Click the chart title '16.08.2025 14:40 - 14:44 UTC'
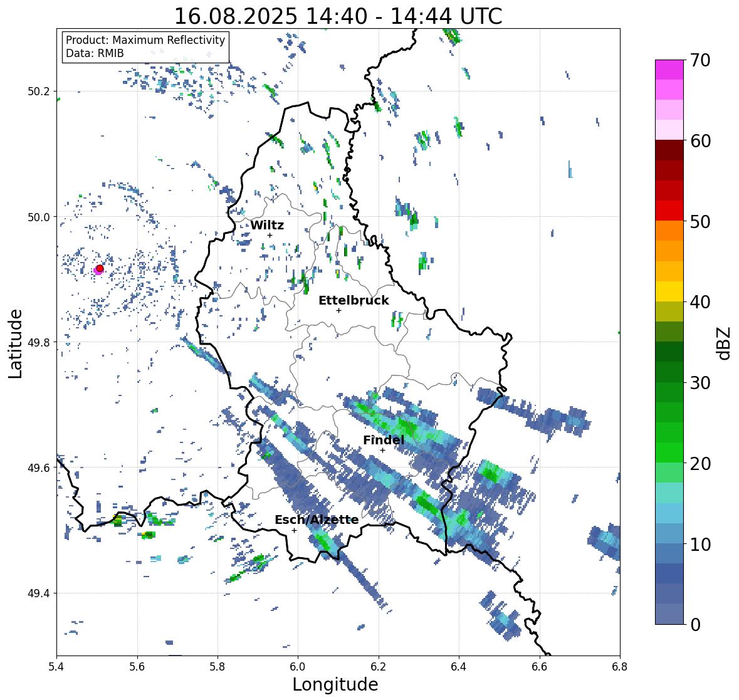Image resolution: width=739 pixels, height=700 pixels. tap(338, 16)
